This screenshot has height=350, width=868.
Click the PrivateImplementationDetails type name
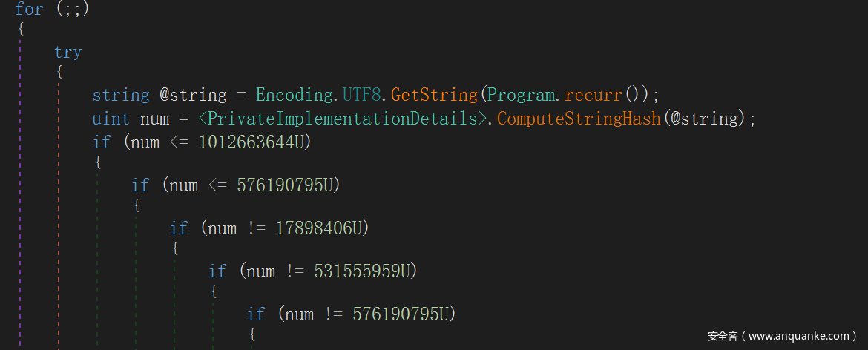tap(341, 119)
